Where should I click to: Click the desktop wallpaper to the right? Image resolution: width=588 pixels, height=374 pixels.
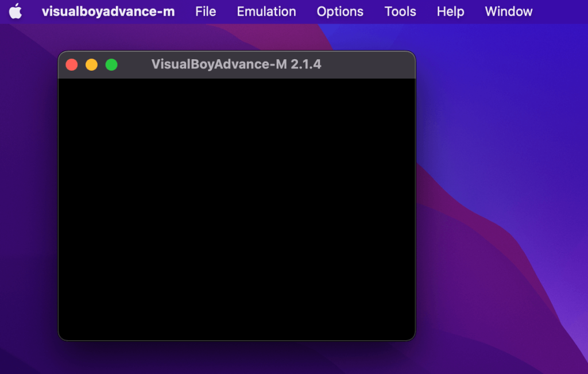pos(505,201)
